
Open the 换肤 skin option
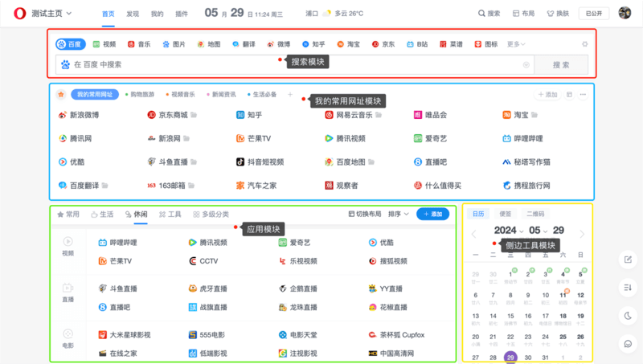[x=558, y=14]
